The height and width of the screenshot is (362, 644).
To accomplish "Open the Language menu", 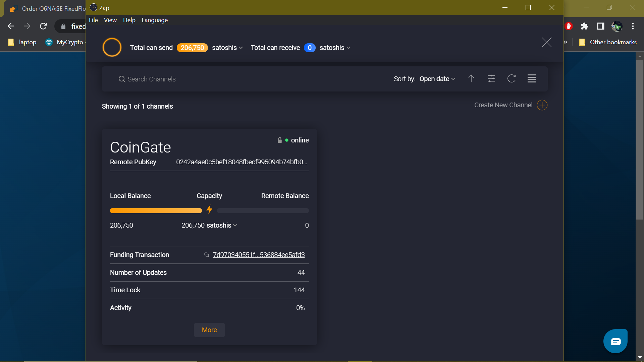I will click(155, 20).
